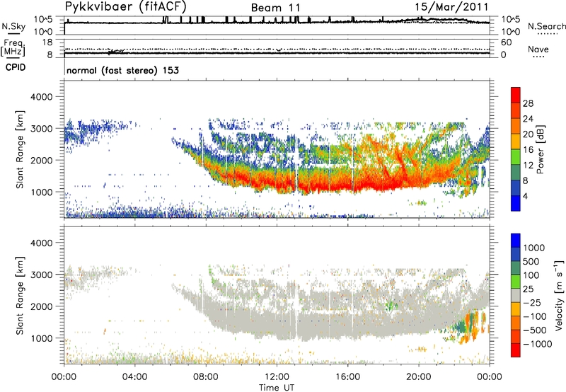The height and width of the screenshot is (392, 566).
Task: Select the '60' Nave axis tick
Action: (507, 42)
